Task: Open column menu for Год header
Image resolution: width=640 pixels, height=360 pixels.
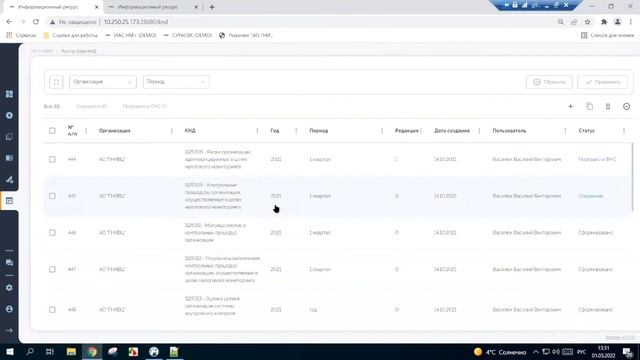Action: [x=296, y=131]
